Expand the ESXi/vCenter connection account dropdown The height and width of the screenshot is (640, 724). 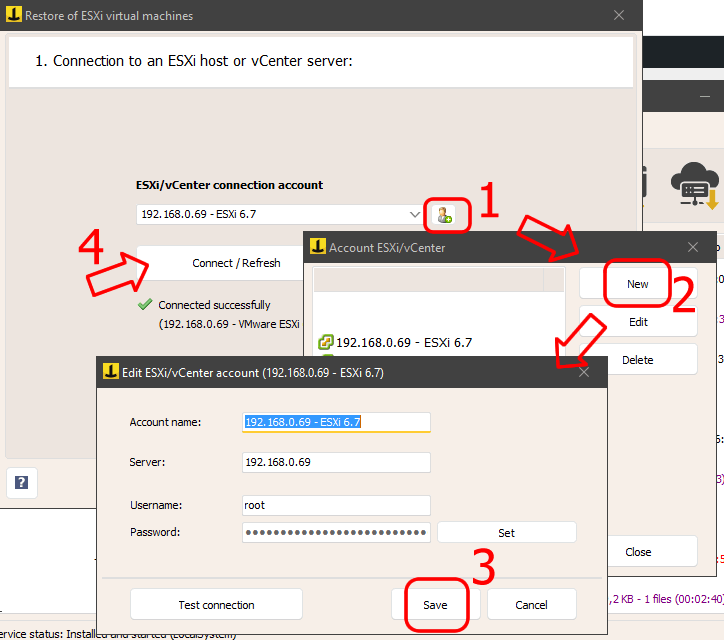click(x=416, y=214)
